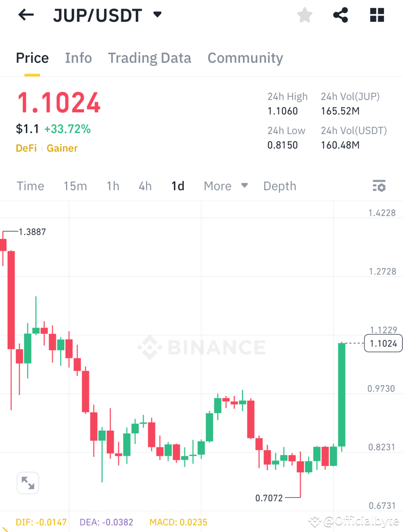Tap the 1.1024 current price label
403x532 pixels.
tap(383, 343)
